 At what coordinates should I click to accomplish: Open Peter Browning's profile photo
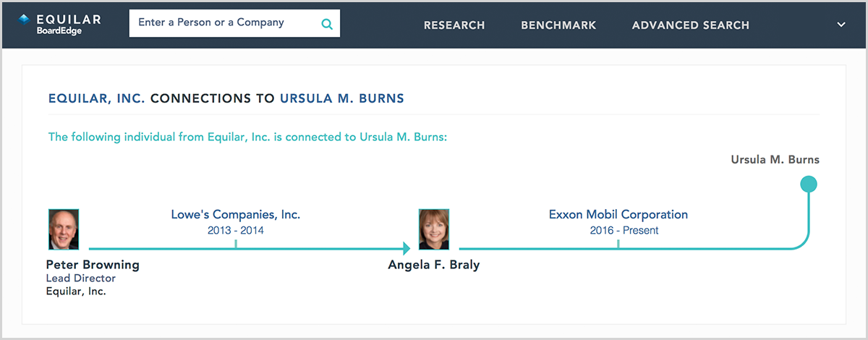click(64, 229)
